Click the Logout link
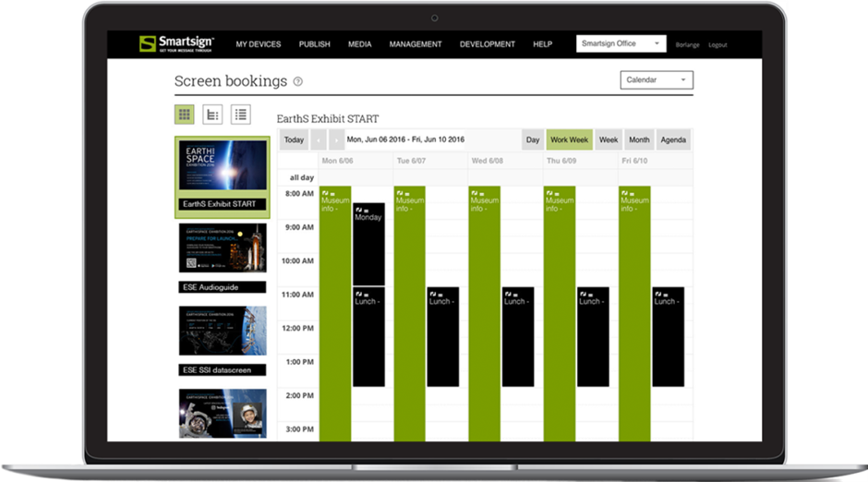The height and width of the screenshot is (482, 868). click(717, 44)
